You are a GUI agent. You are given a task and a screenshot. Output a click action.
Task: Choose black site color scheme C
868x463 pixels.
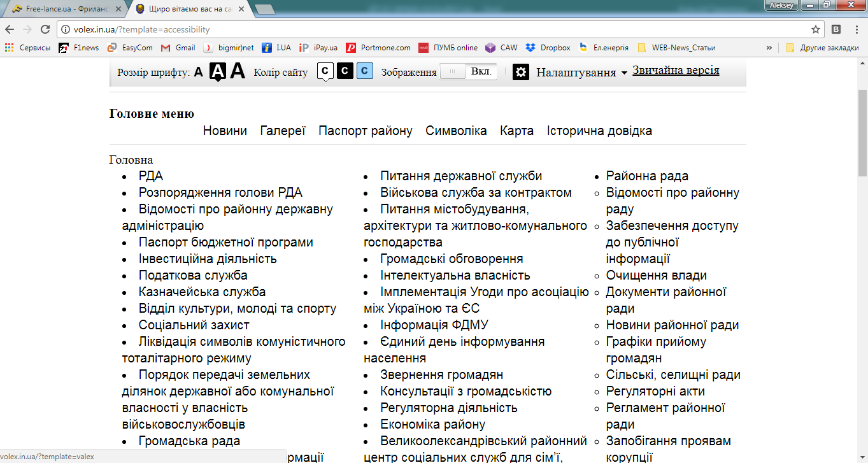click(345, 71)
